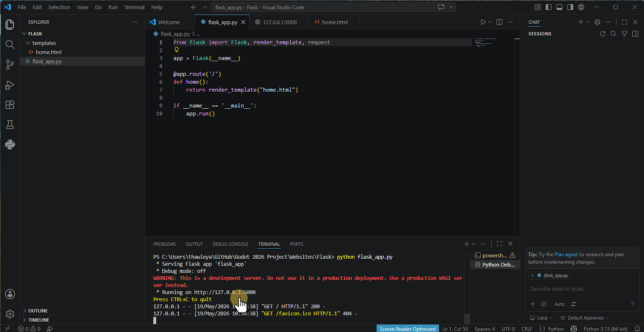Switch to the Welcome tab
Screen dimensions: 644x332
169,22
